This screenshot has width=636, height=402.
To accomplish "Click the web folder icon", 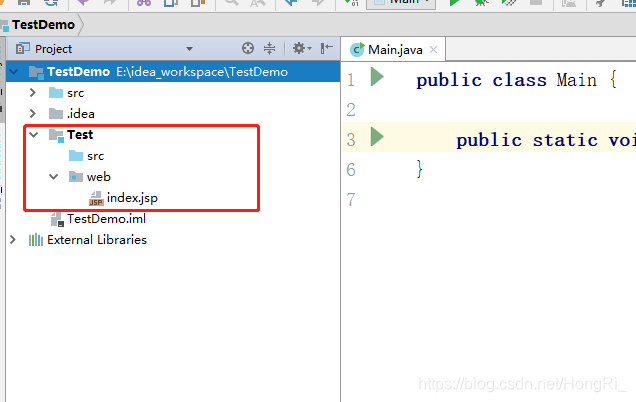I will (76, 177).
